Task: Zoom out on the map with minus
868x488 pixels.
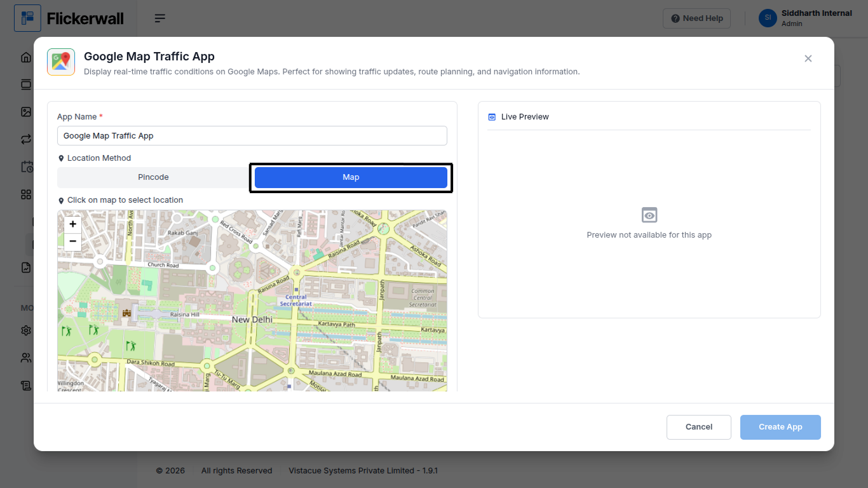Action: click(x=73, y=241)
